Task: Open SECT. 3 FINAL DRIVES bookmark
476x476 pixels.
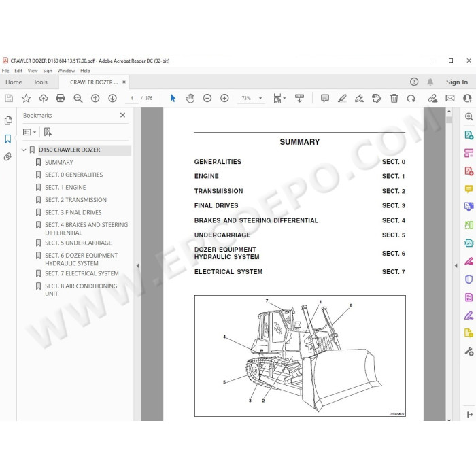Action: [73, 212]
